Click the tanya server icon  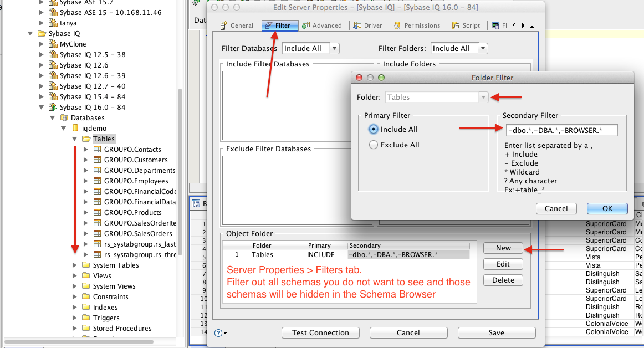[x=53, y=23]
